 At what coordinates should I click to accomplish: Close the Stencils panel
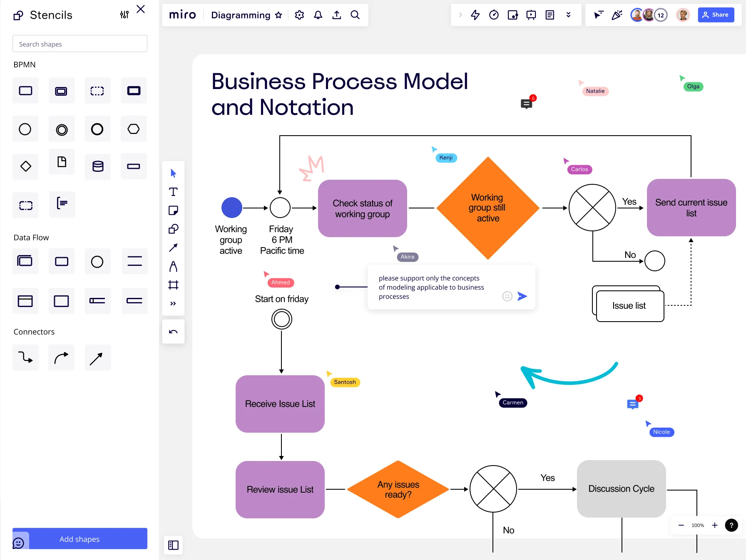coord(141,9)
